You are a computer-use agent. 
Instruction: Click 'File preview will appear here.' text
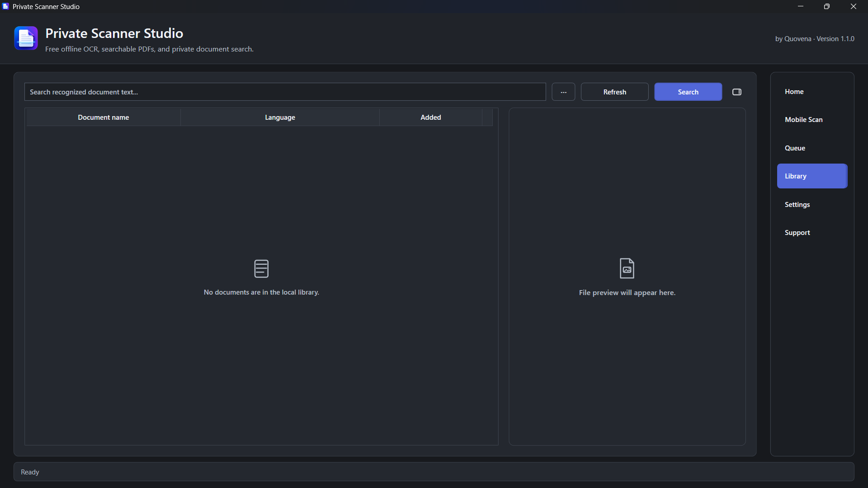[627, 293]
